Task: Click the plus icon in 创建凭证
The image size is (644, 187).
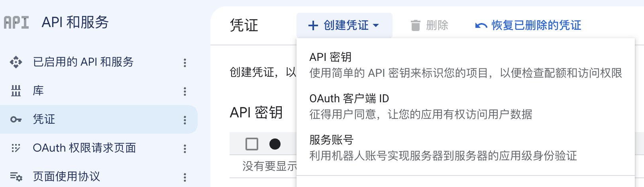Action: click(x=313, y=25)
